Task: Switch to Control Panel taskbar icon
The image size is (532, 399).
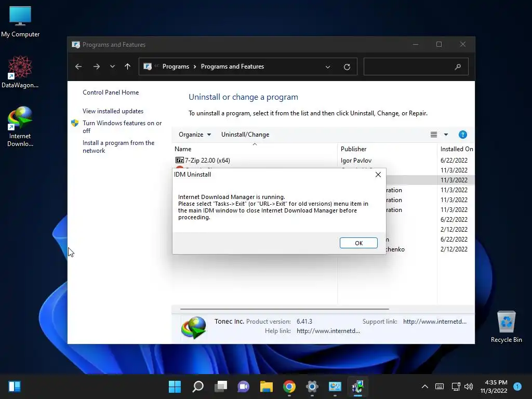Action: 335,387
